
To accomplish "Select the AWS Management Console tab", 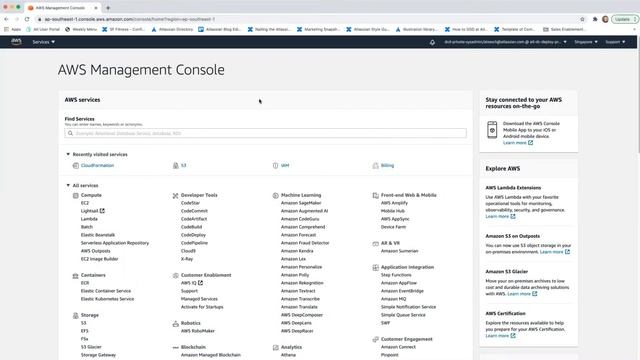I will point(62,8).
